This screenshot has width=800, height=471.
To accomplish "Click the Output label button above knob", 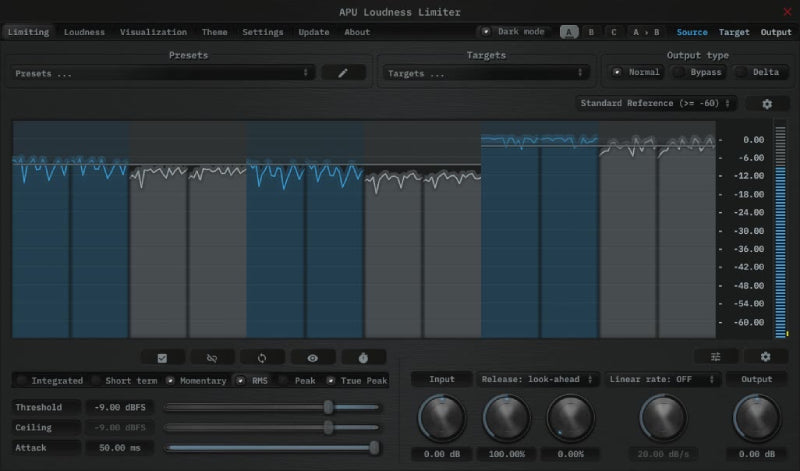I will coord(756,379).
